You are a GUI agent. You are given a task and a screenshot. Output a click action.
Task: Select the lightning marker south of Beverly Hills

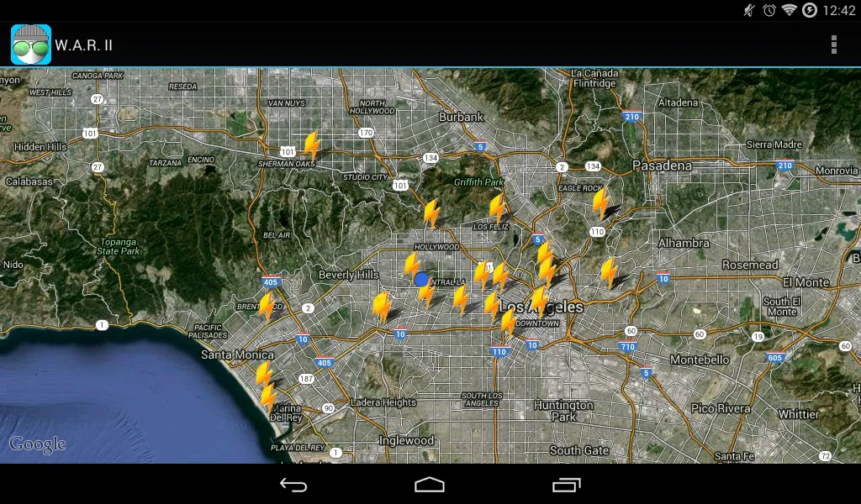tap(382, 307)
